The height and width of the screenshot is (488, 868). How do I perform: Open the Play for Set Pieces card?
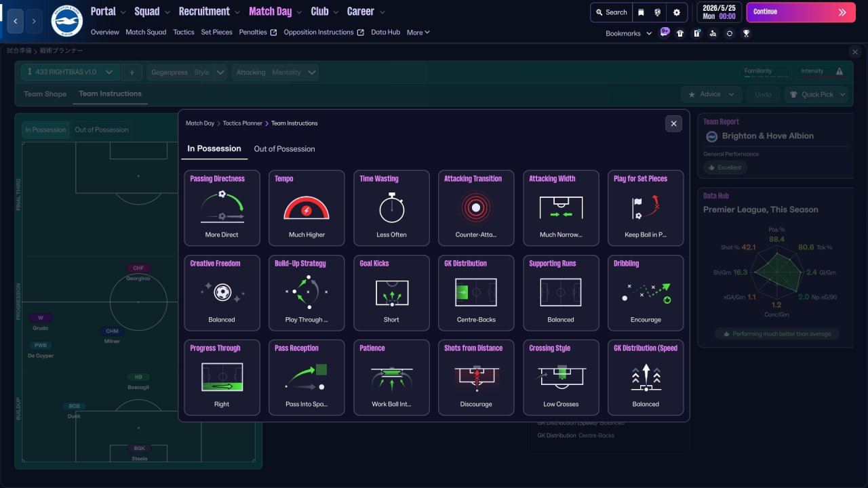[646, 208]
